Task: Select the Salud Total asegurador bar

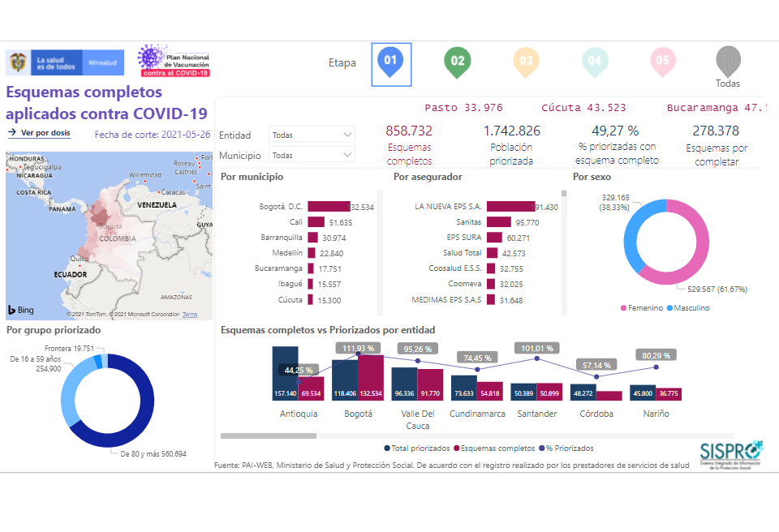Action: (x=493, y=253)
